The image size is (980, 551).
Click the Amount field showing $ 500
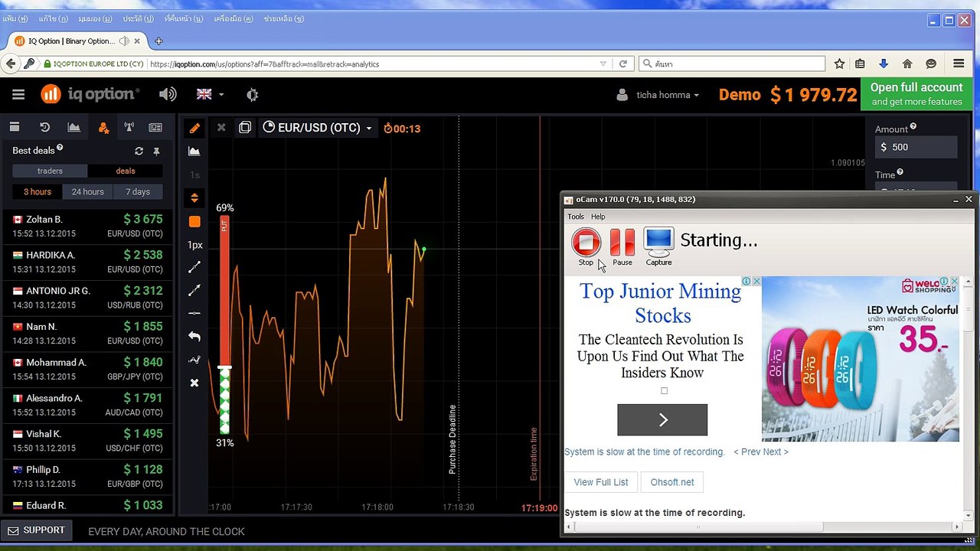(x=916, y=147)
